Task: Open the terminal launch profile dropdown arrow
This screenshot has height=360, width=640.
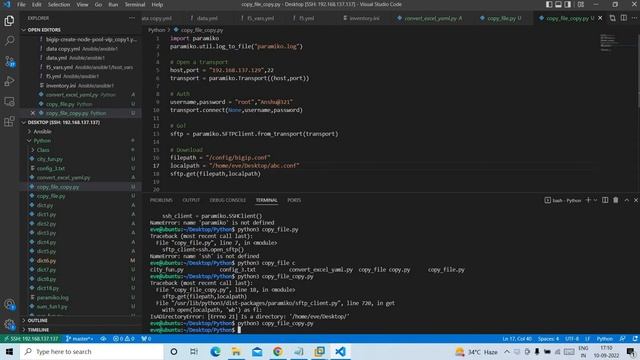Action: (595, 200)
